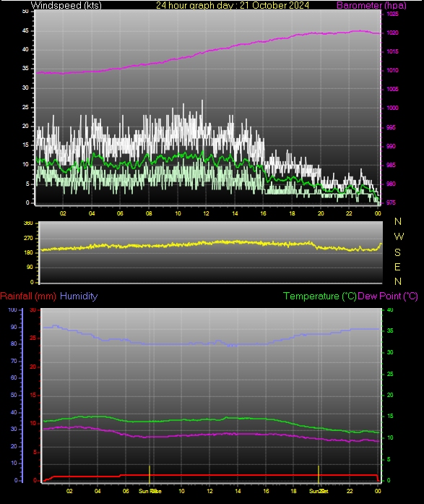Click the E wind direction label
The height and width of the screenshot is (504, 424).
[397, 267]
